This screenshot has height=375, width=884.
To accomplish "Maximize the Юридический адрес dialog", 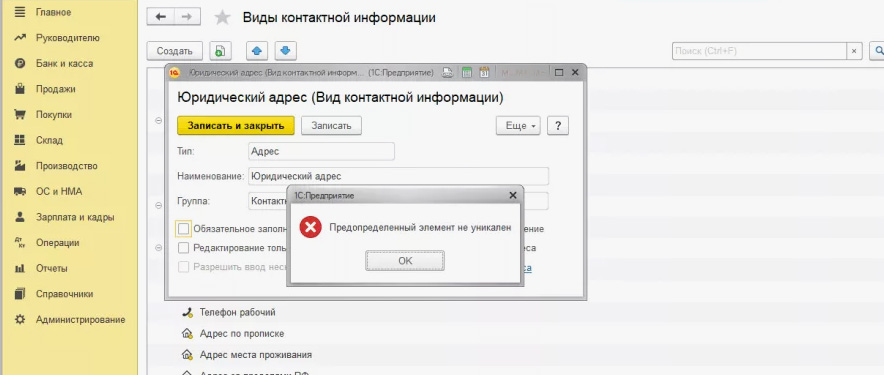I will 559,73.
